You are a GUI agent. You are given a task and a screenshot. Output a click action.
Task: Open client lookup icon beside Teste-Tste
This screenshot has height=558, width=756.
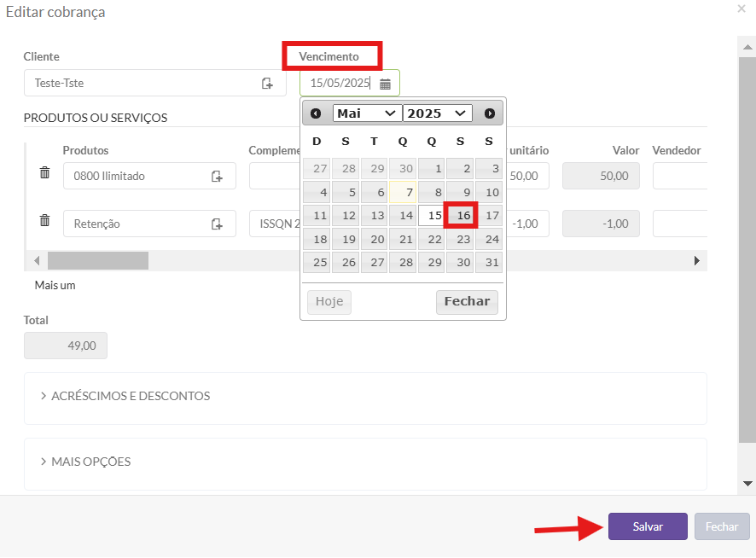267,84
